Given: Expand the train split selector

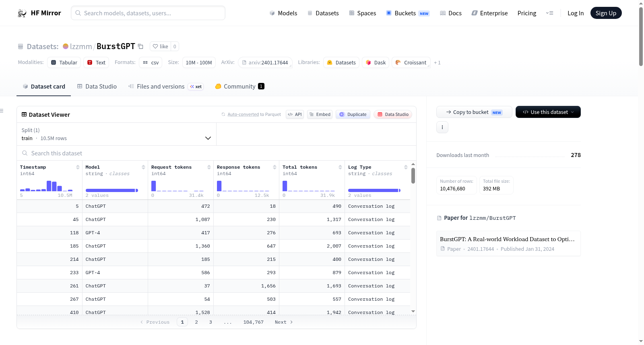Looking at the screenshot, I should point(116,134).
